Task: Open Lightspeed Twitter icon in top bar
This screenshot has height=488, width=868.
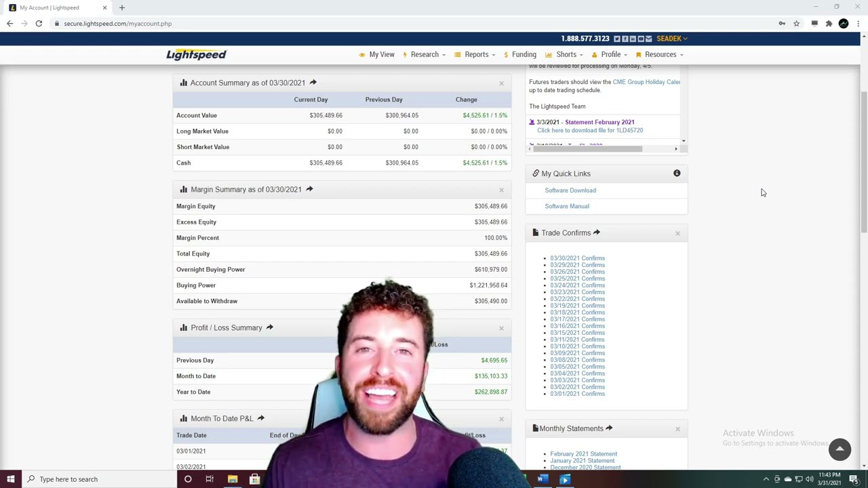Action: tap(616, 39)
